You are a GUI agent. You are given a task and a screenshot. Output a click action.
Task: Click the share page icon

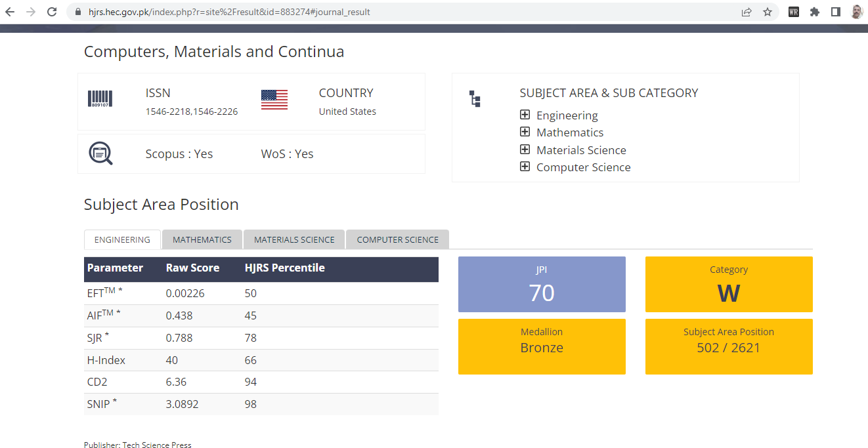click(747, 12)
